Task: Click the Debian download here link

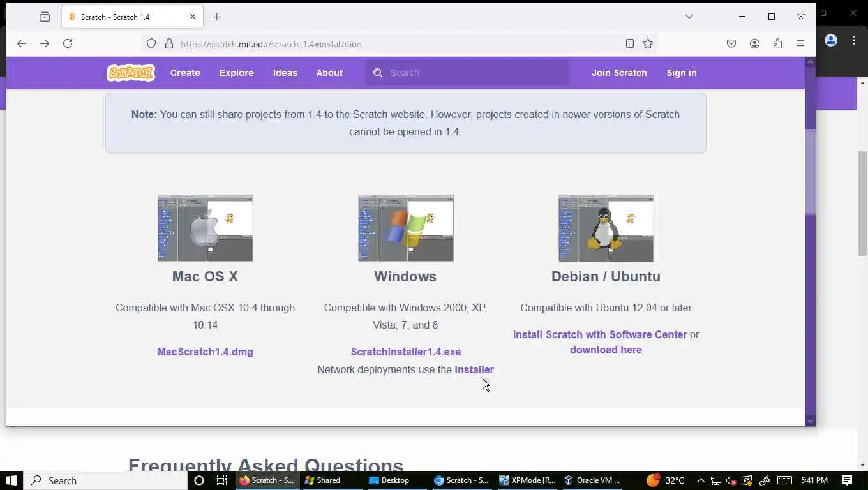Action: pyautogui.click(x=606, y=350)
